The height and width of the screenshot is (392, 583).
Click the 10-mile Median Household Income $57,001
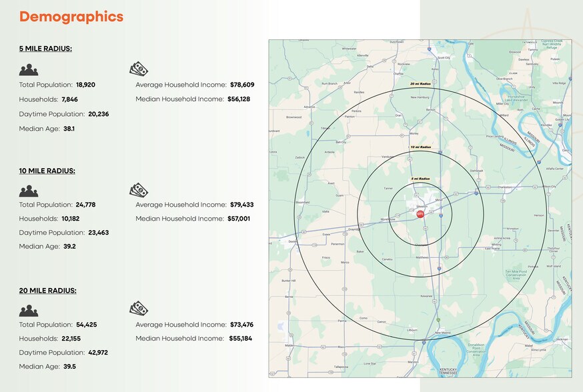[x=239, y=219]
